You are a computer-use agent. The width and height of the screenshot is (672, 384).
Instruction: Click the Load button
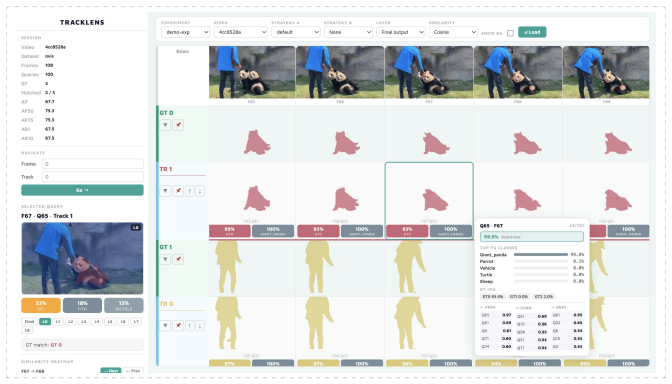pyautogui.click(x=532, y=32)
